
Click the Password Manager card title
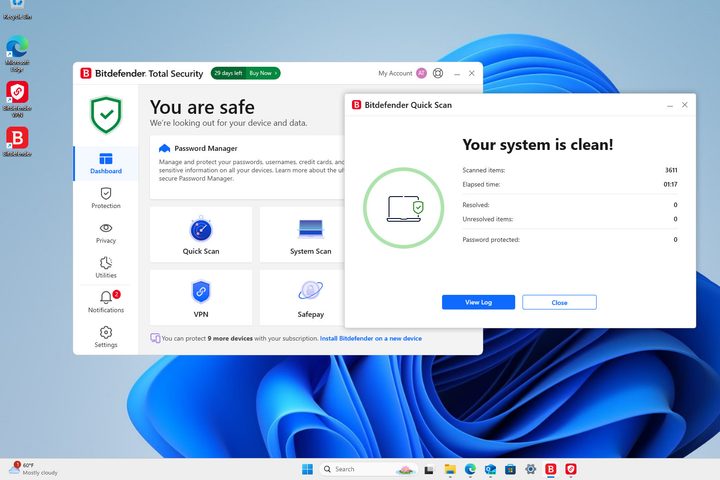[x=206, y=148]
